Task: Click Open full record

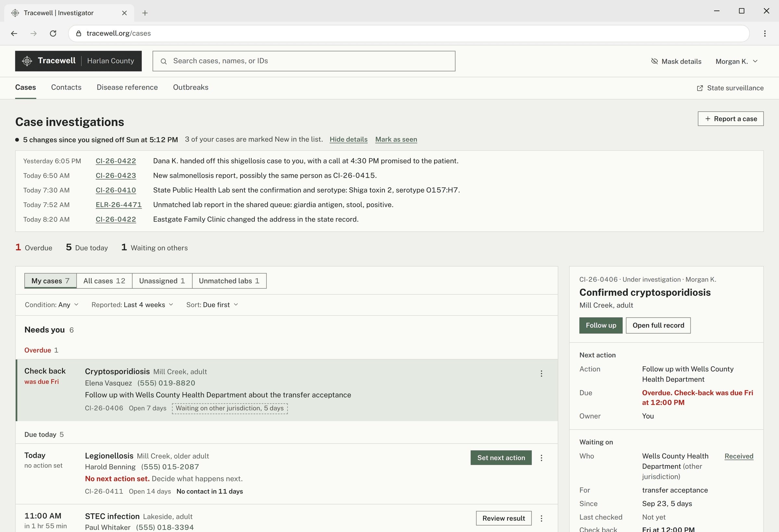Action: [658, 326]
